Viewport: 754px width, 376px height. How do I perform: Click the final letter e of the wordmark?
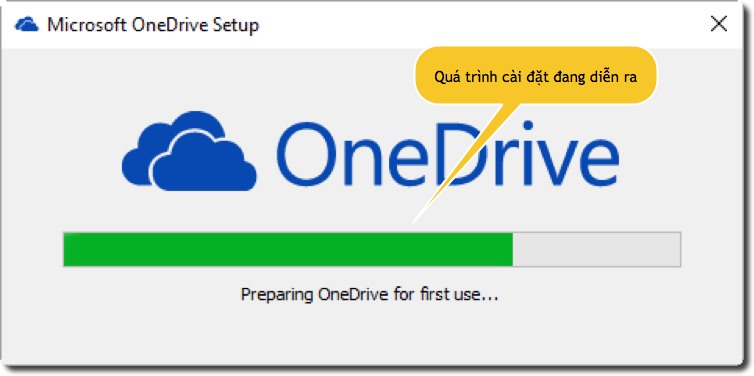(x=594, y=163)
